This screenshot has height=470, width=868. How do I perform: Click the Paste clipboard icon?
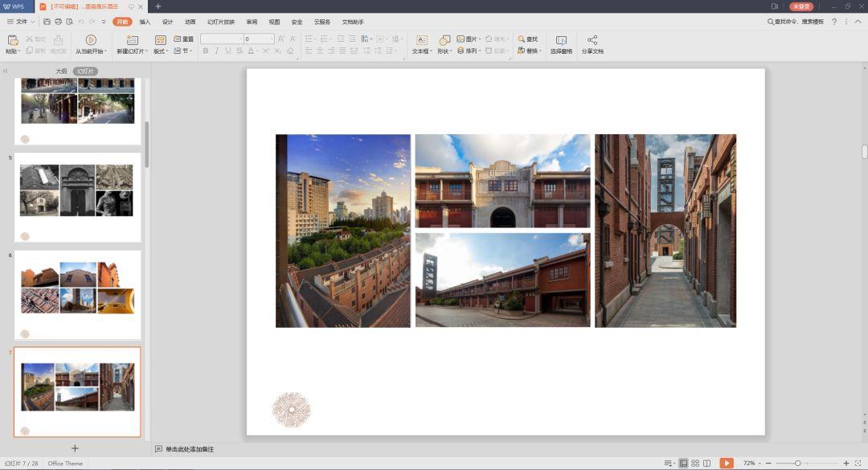(x=12, y=40)
